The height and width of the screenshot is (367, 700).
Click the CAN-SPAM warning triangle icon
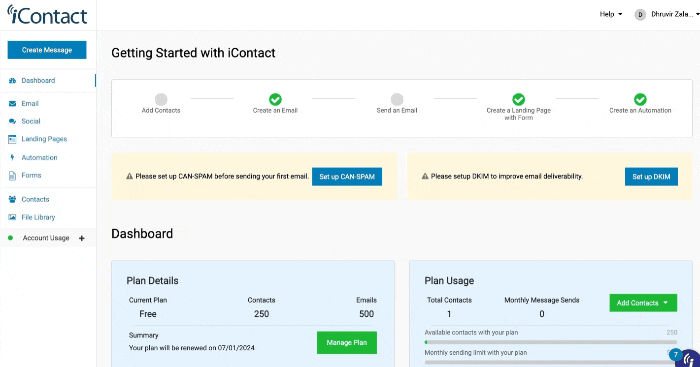129,176
